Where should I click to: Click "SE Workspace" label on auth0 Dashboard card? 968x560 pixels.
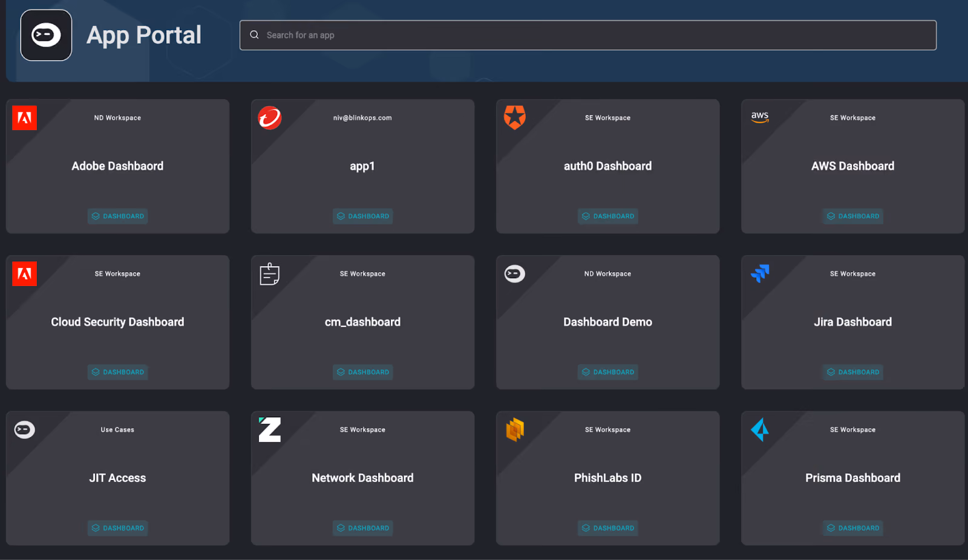point(607,118)
